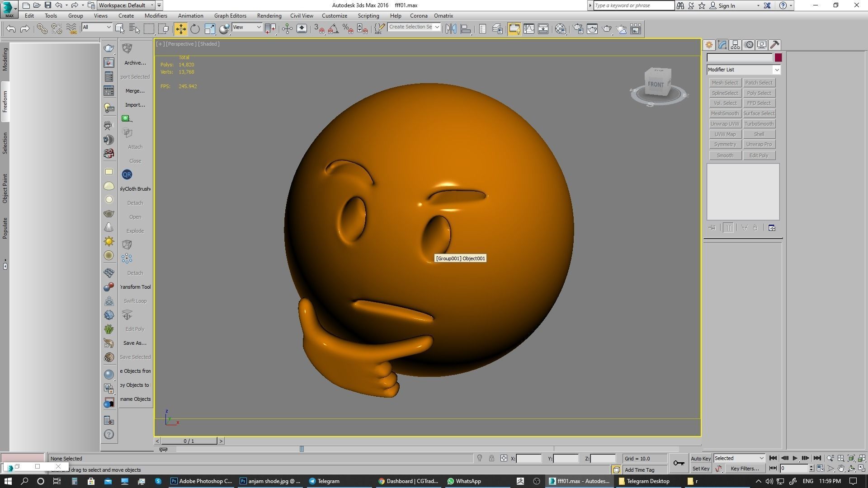The height and width of the screenshot is (488, 868).
Task: Click the Save File icon in quick access toolbar
Action: [x=47, y=5]
